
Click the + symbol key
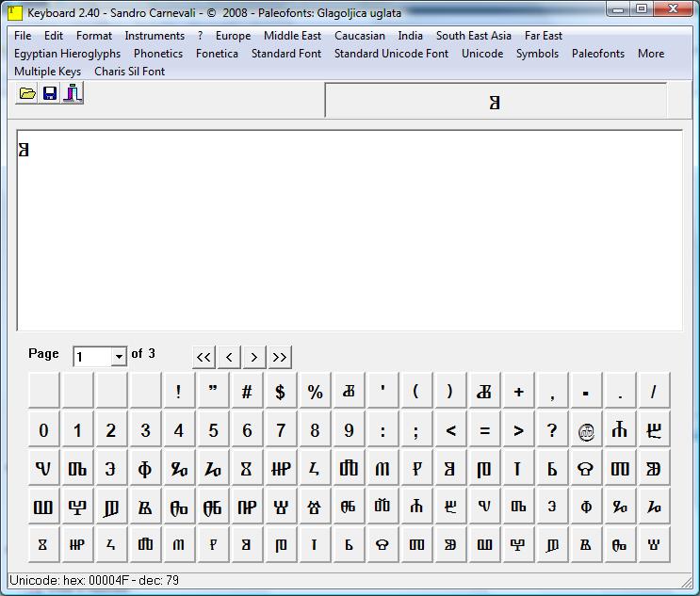[x=518, y=392]
